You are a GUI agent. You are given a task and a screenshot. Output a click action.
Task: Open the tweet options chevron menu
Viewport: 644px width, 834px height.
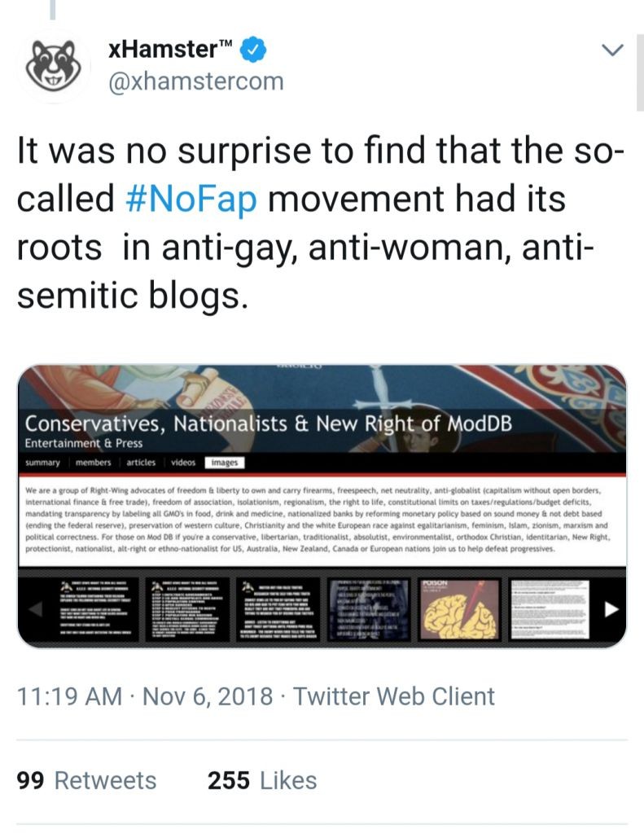tap(611, 51)
